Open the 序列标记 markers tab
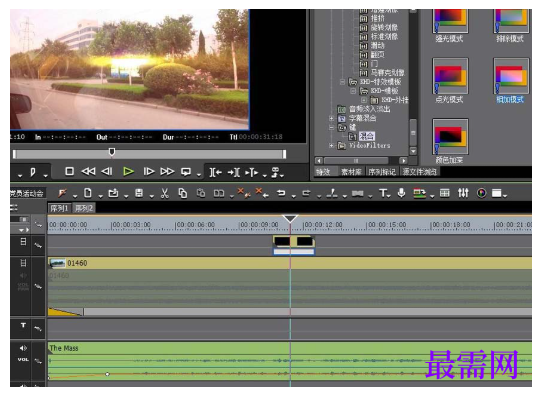Screen dimensions: 537x396 [382, 172]
